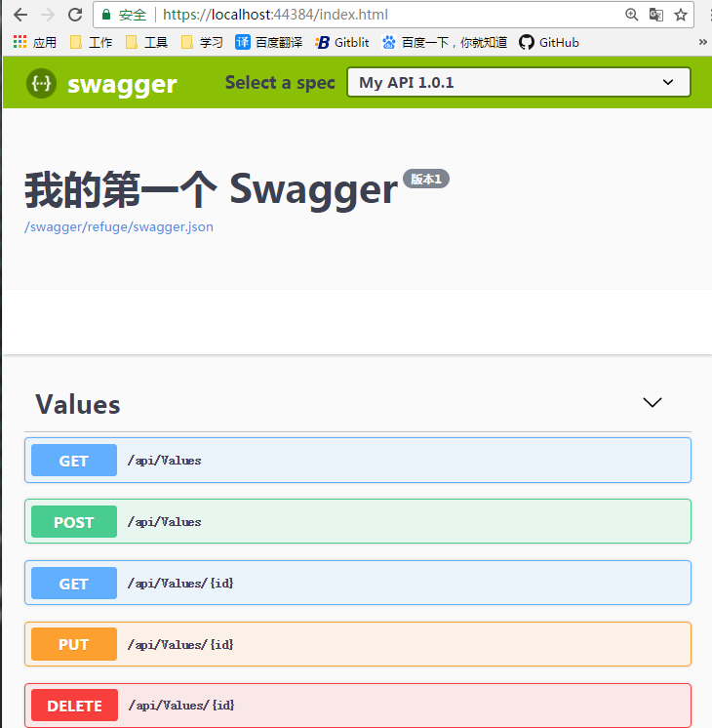712x728 pixels.
Task: Open the My API 1.0.1 spec dropdown
Action: [x=519, y=82]
